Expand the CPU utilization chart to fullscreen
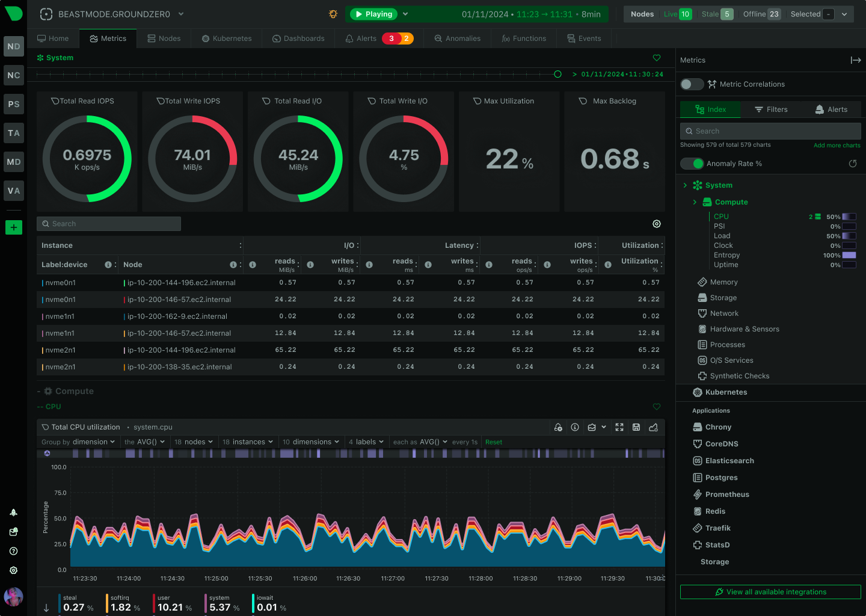Image resolution: width=866 pixels, height=616 pixels. point(619,427)
